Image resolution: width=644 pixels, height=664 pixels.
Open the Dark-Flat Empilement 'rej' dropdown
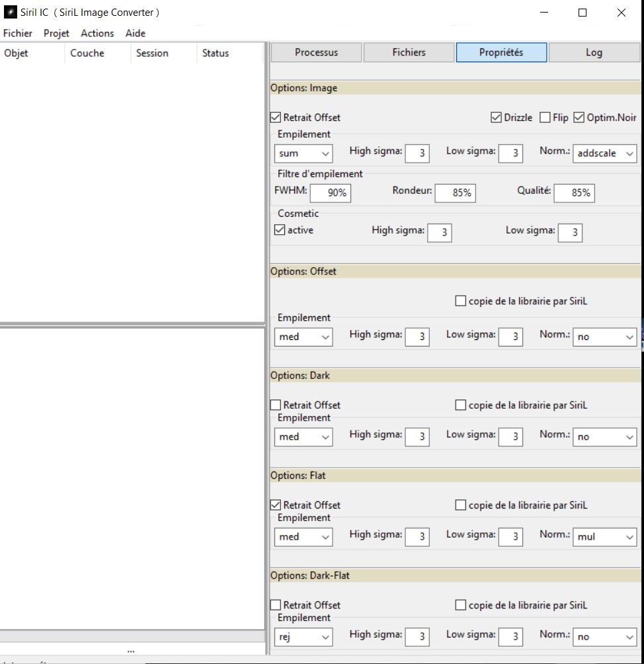tap(303, 637)
